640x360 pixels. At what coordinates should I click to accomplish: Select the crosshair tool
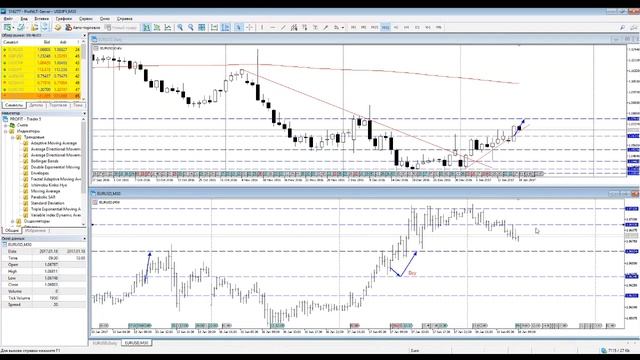(249, 27)
